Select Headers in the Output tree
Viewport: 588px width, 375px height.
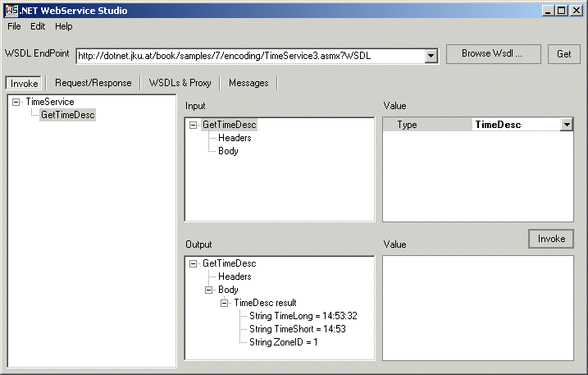tap(235, 277)
